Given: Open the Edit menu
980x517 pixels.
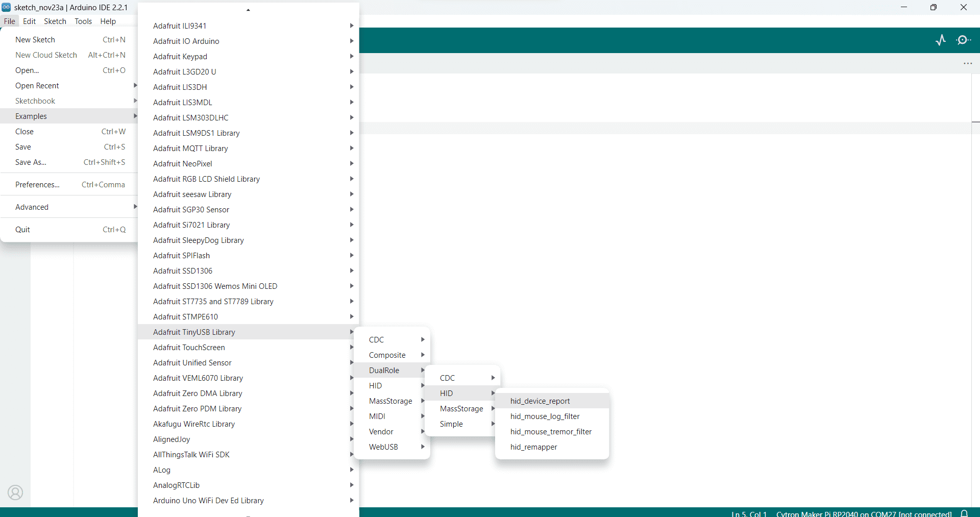Looking at the screenshot, I should tap(29, 21).
